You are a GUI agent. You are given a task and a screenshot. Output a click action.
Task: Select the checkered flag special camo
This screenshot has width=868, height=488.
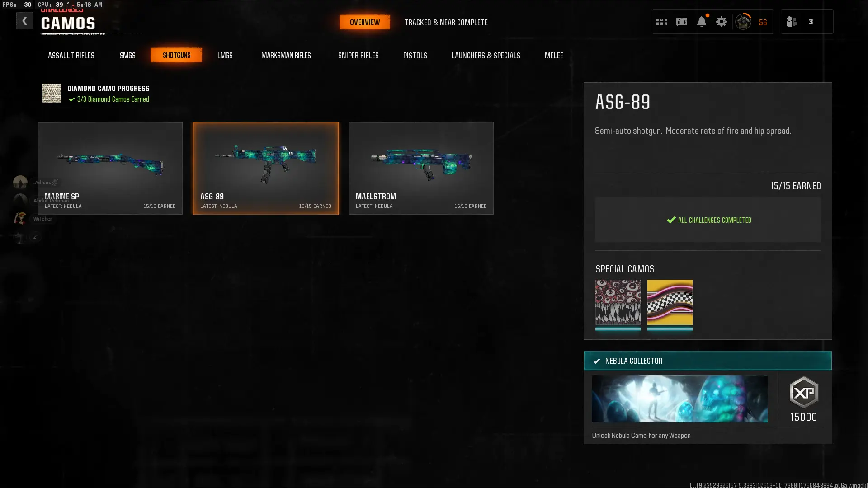tap(670, 302)
